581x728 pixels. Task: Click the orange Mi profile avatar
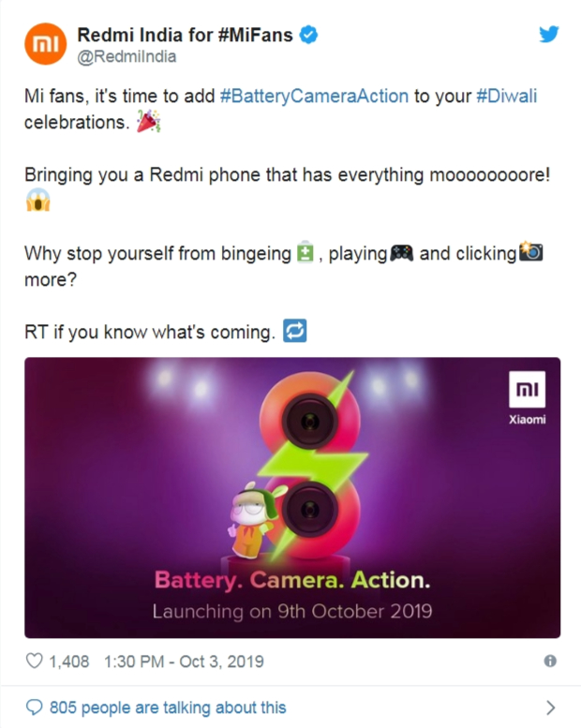click(x=45, y=44)
